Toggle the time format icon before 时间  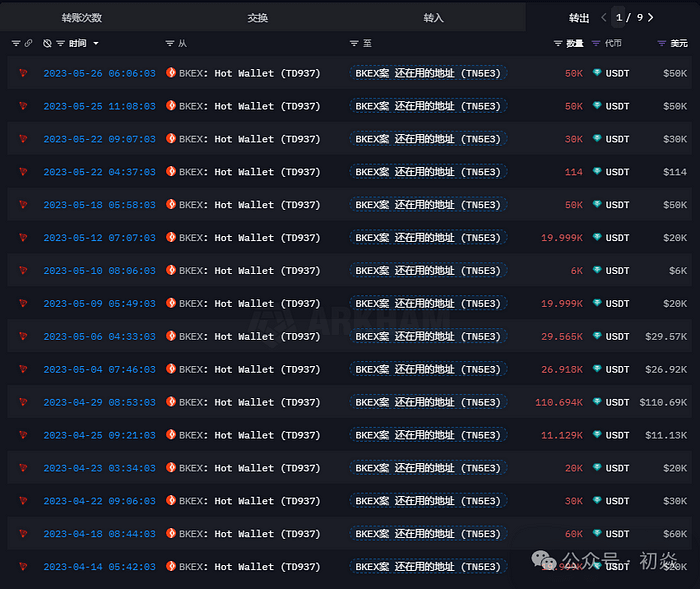(x=47, y=44)
